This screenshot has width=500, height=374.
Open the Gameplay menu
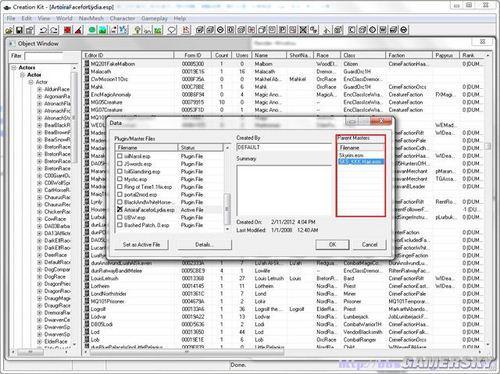click(154, 18)
